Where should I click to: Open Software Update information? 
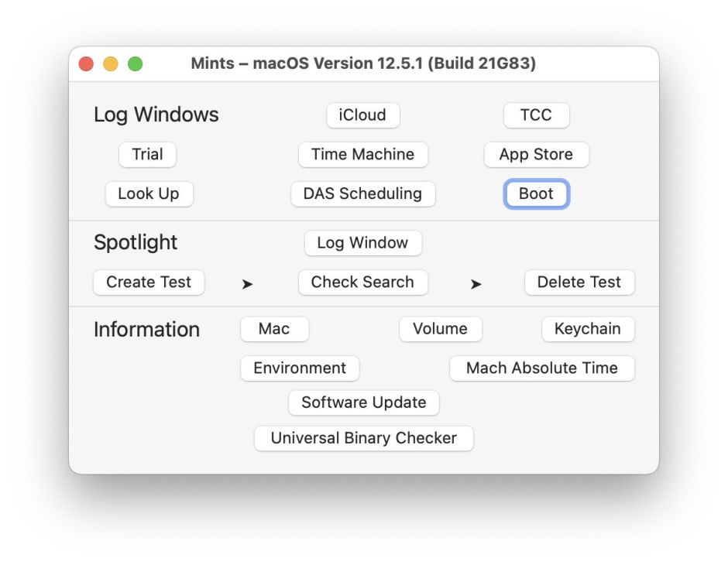click(363, 402)
